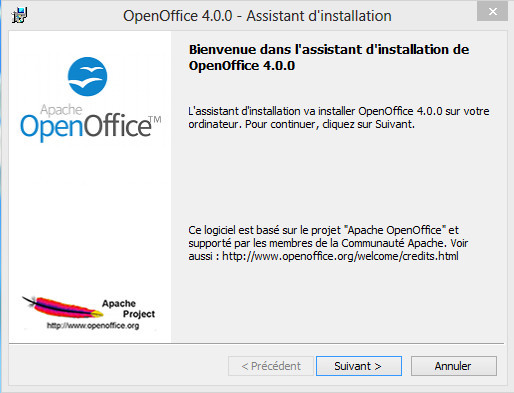Click the paragraph starting 'Ce logiciel est basé'
The width and height of the screenshot is (514, 393).
click(x=328, y=243)
